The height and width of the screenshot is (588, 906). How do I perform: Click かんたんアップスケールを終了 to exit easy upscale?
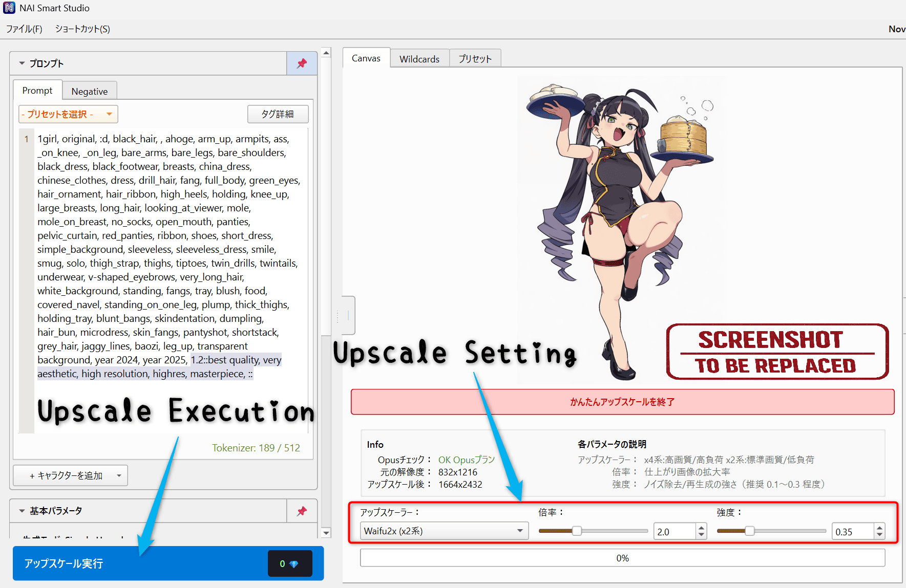[x=621, y=402]
